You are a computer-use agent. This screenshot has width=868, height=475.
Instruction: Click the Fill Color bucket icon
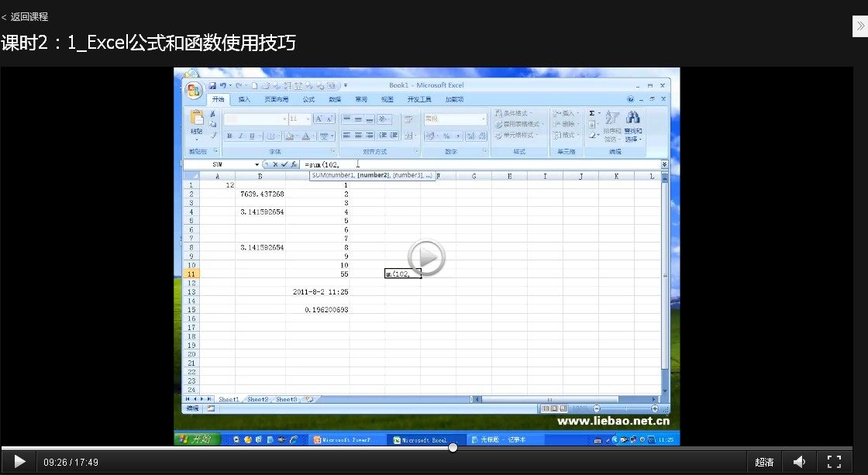coord(289,136)
